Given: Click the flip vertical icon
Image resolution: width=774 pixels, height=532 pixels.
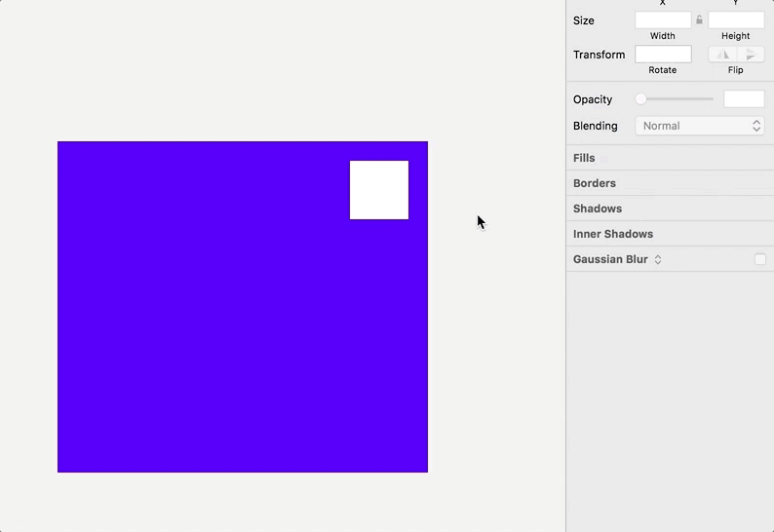Looking at the screenshot, I should [x=750, y=55].
